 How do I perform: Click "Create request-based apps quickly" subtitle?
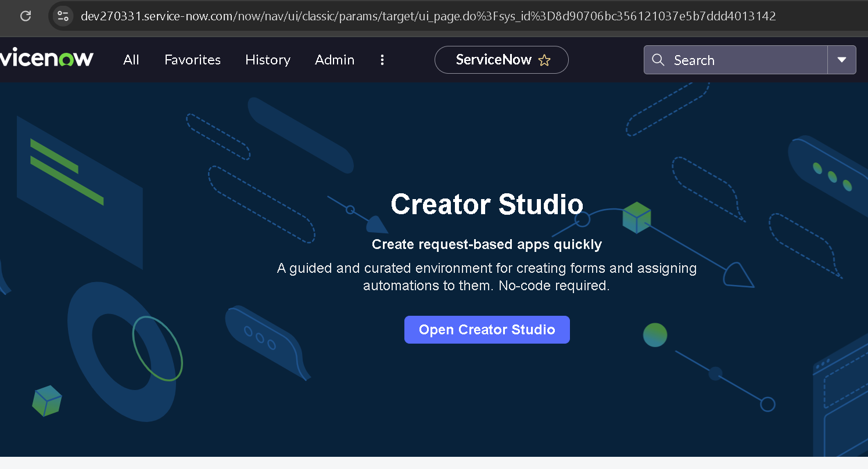[487, 244]
